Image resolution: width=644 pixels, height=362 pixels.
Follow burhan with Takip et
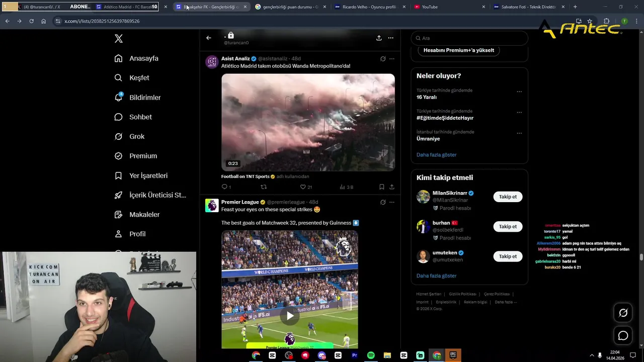coord(508,226)
